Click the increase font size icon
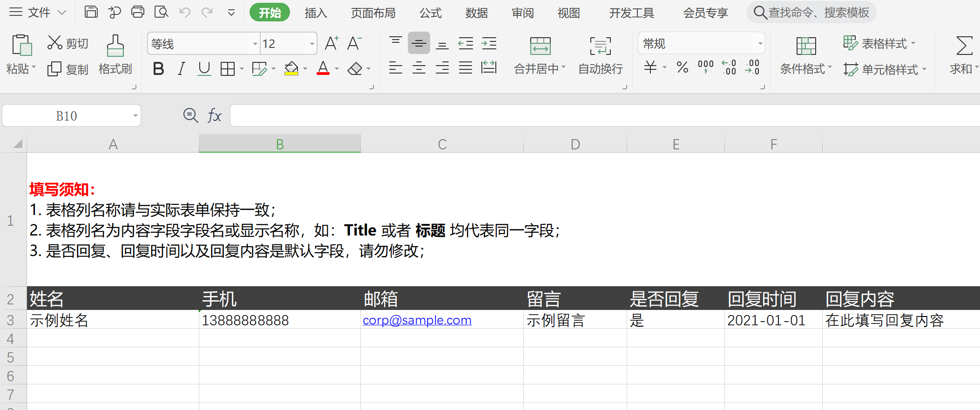 (x=331, y=44)
